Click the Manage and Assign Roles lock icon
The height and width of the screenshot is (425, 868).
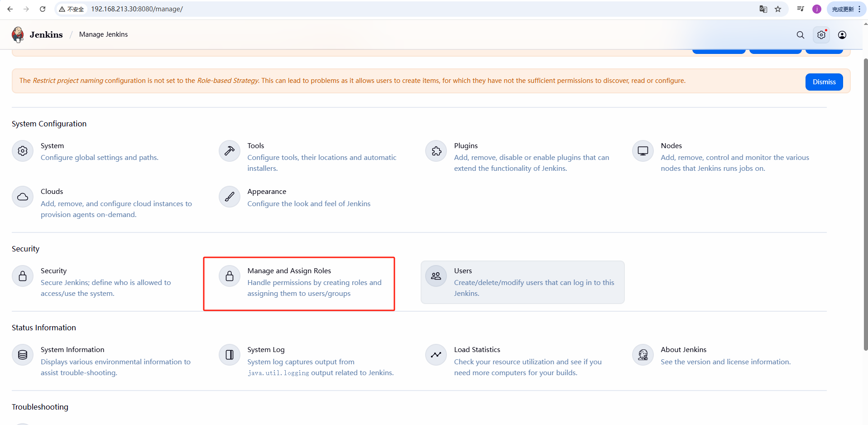[x=230, y=276]
